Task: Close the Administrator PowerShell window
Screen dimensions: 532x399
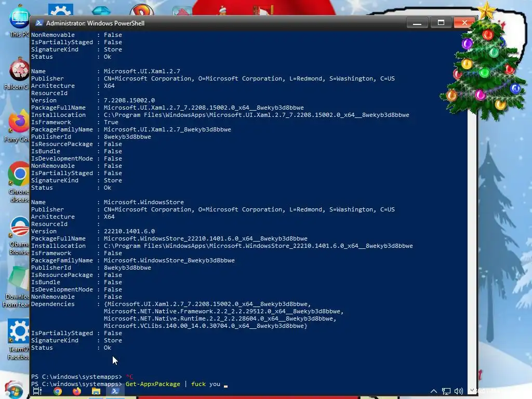Action: (x=464, y=23)
